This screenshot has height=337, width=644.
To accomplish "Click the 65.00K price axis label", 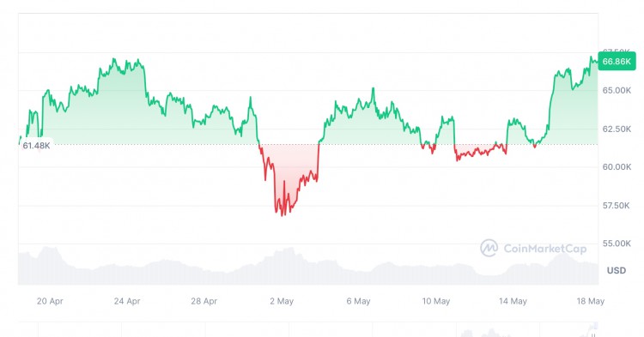I will coord(617,91).
